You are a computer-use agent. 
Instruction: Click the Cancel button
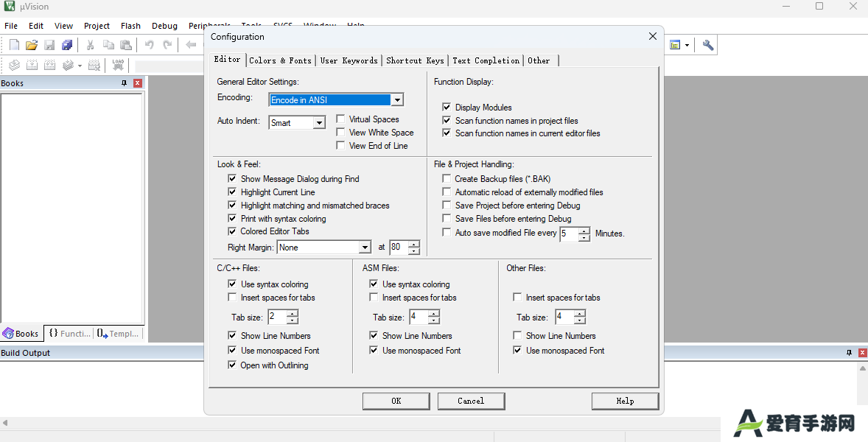[471, 401]
